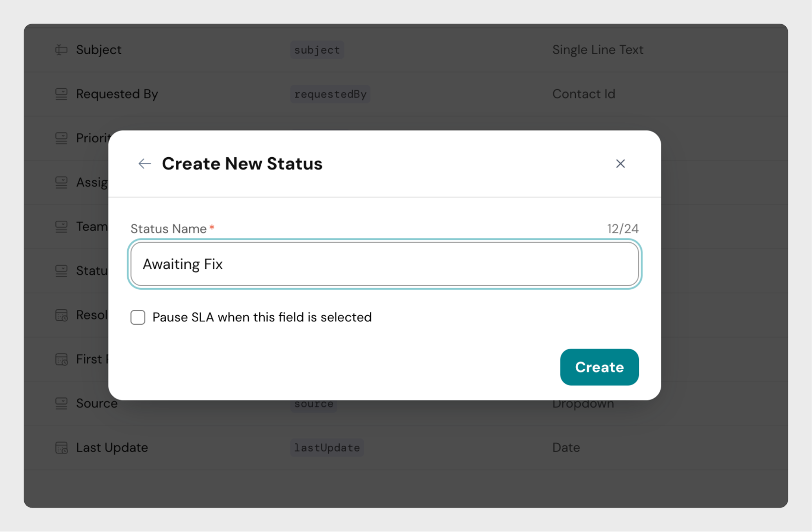
Task: Click the back arrow in dialog header
Action: (144, 164)
